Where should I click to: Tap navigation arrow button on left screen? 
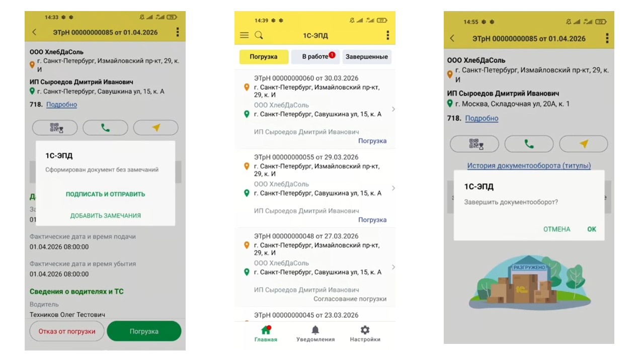[x=156, y=128]
